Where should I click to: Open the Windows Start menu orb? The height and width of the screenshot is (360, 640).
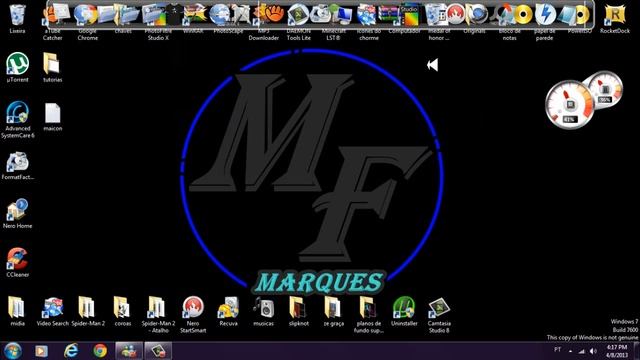tap(13, 351)
